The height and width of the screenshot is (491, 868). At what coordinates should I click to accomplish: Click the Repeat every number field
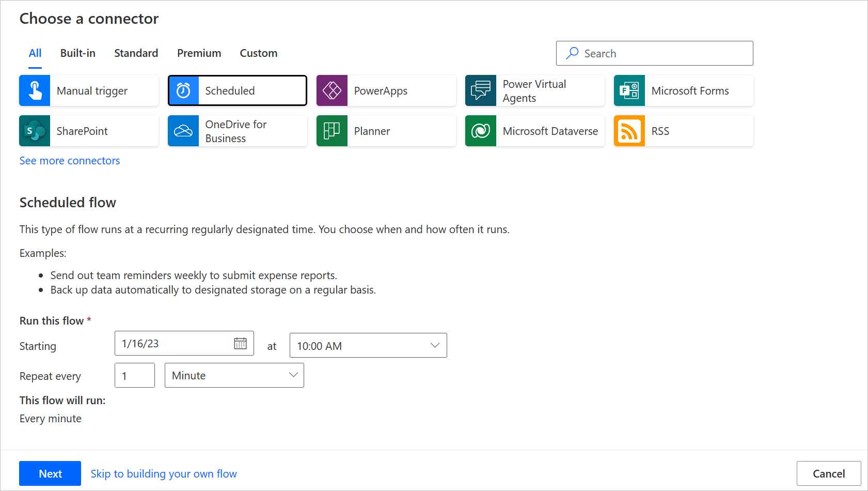(x=135, y=375)
